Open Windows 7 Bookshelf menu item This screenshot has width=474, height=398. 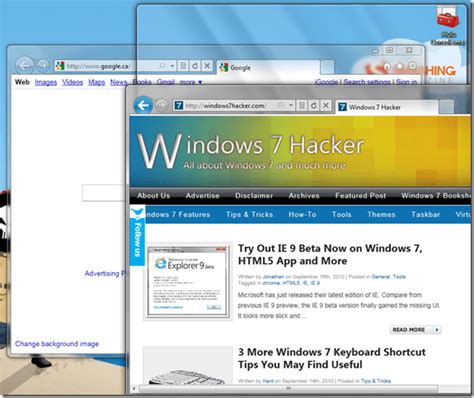[x=436, y=196]
